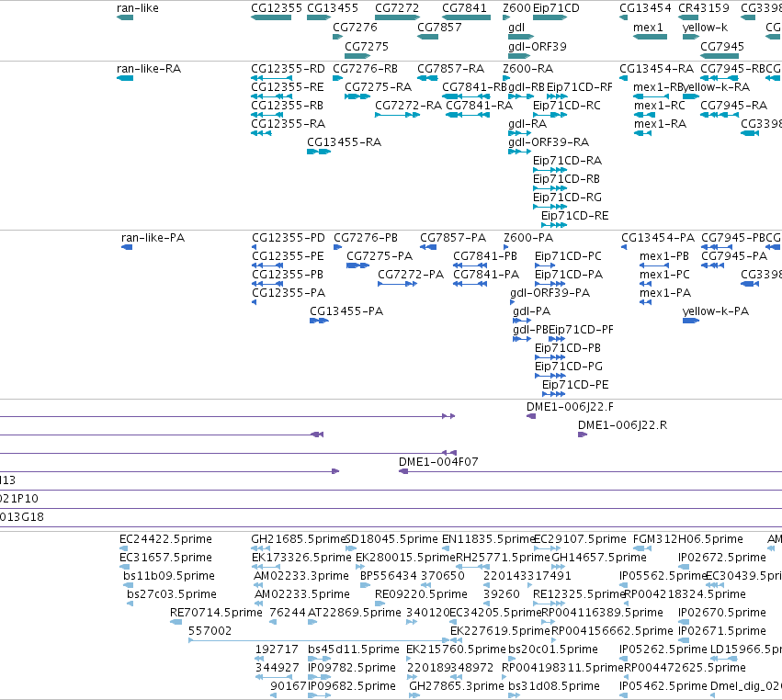Select EST GH21685.5prime label
782x700 pixels.
[x=299, y=539]
